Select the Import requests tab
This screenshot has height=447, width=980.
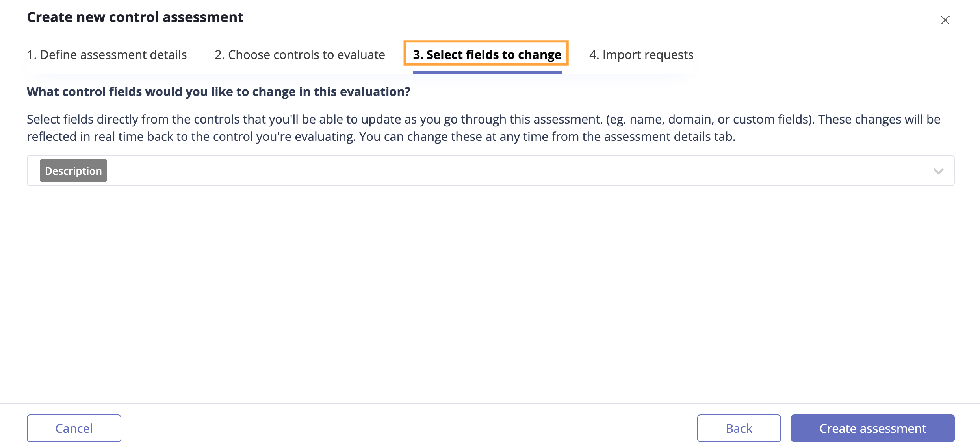point(641,55)
